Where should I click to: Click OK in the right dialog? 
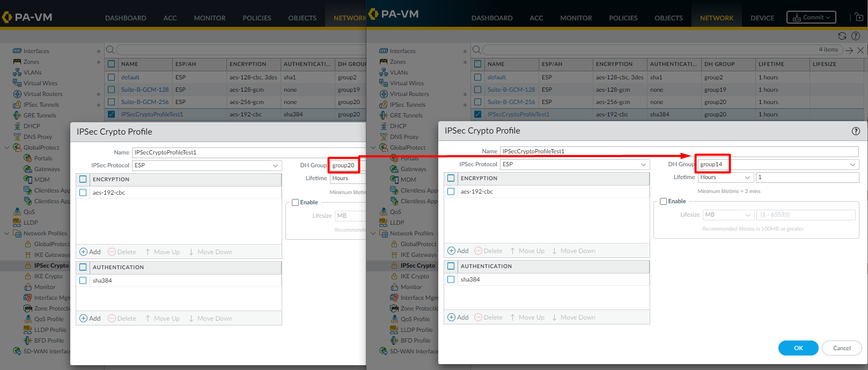798,348
